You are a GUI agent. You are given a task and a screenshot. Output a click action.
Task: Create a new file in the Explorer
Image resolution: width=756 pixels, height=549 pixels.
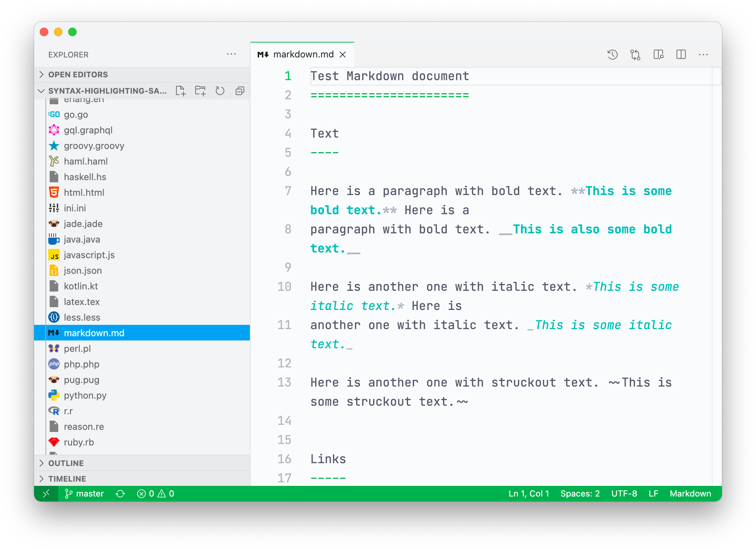point(181,91)
